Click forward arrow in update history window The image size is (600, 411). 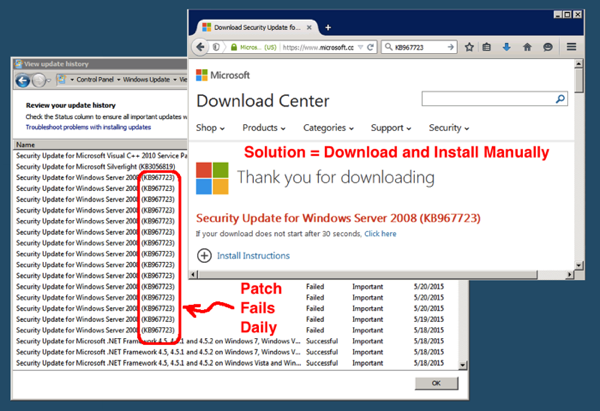[39, 81]
